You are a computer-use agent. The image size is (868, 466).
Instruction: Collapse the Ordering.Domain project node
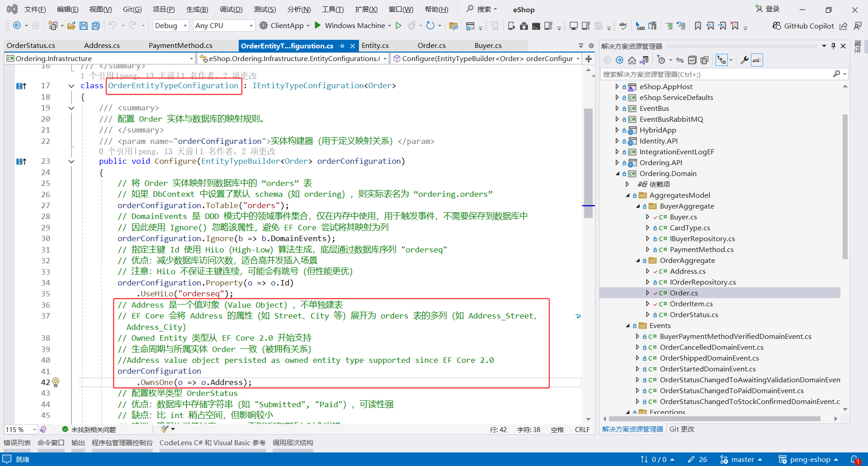[x=617, y=174]
